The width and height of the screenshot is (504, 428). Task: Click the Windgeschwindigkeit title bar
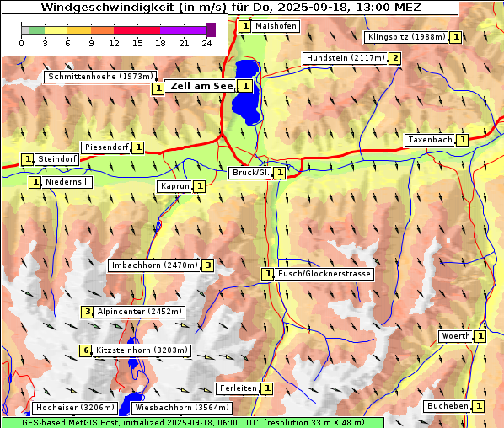pyautogui.click(x=230, y=8)
